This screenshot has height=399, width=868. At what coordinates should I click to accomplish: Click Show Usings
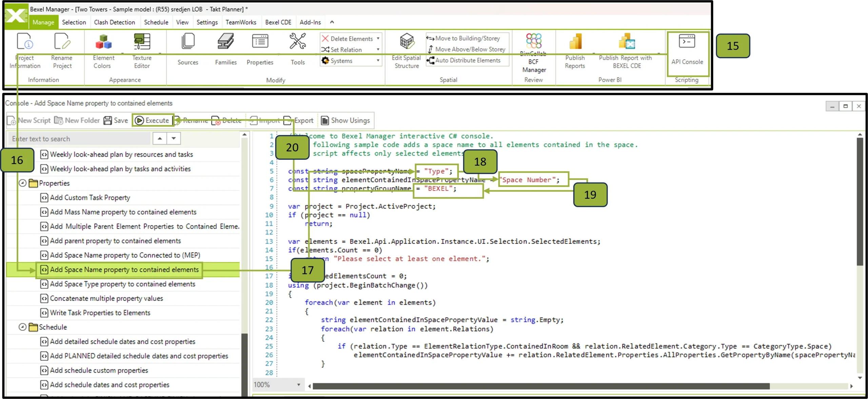tap(346, 120)
